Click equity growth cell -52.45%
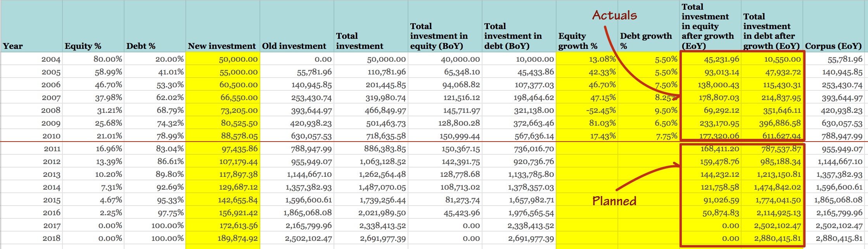The image size is (868, 249). click(x=587, y=110)
